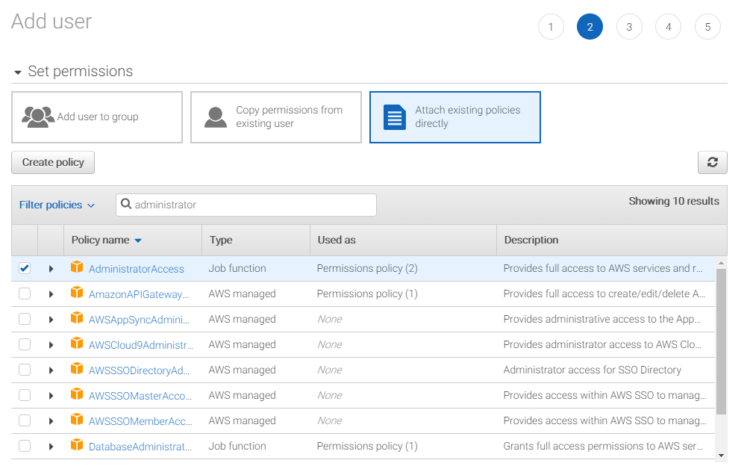
Task: Select the Attach existing policies directly option
Action: point(455,117)
